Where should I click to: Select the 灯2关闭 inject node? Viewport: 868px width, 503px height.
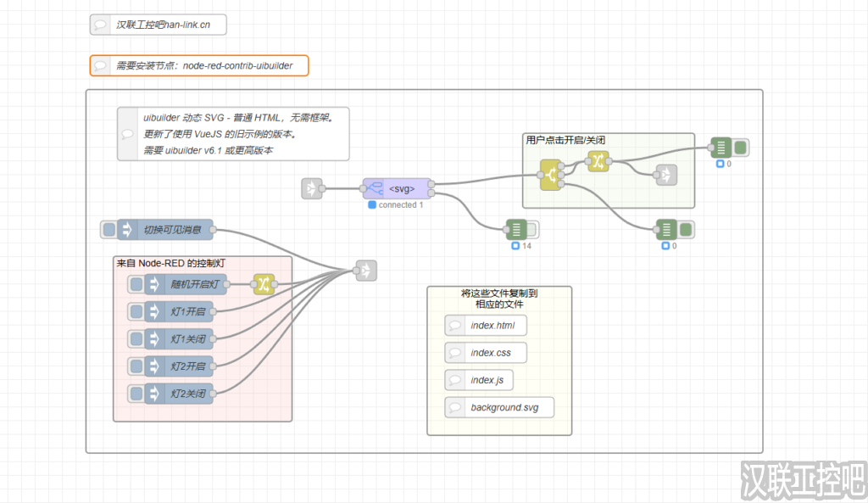tap(179, 394)
